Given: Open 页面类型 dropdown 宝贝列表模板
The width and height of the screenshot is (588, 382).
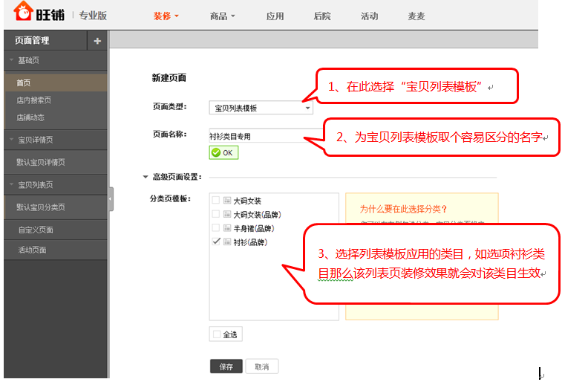Looking at the screenshot, I should [x=261, y=108].
